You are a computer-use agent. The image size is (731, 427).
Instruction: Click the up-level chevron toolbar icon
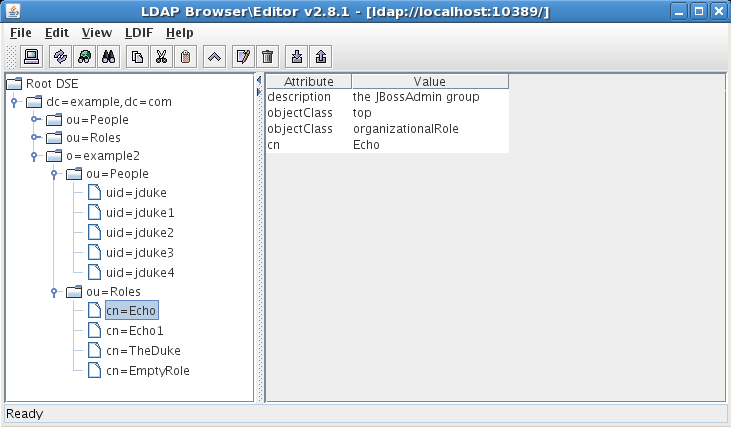coord(214,57)
